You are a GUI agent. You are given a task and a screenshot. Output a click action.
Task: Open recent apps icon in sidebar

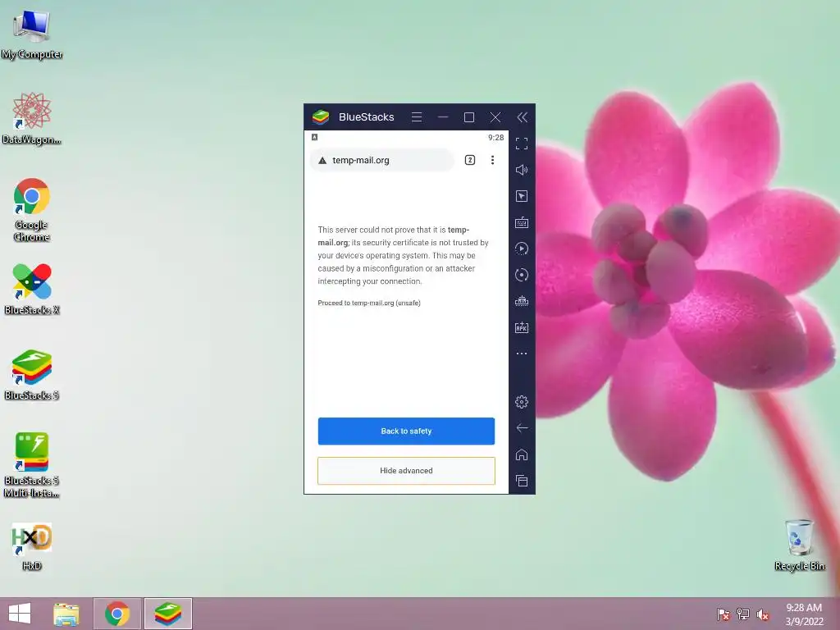[x=521, y=481]
